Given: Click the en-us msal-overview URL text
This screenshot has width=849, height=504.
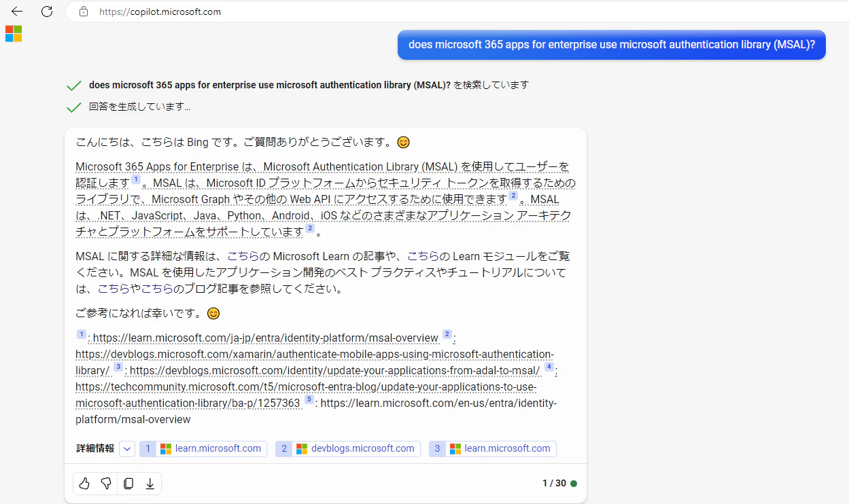Looking at the screenshot, I should [x=316, y=412].
